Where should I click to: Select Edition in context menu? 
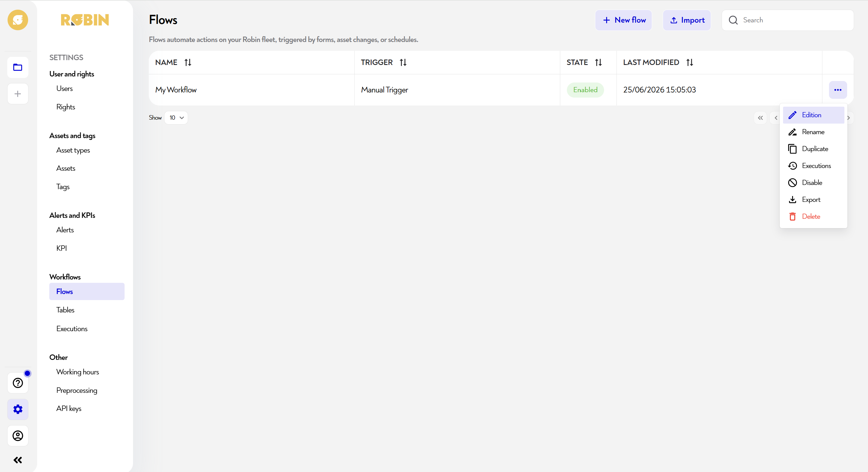pyautogui.click(x=813, y=115)
